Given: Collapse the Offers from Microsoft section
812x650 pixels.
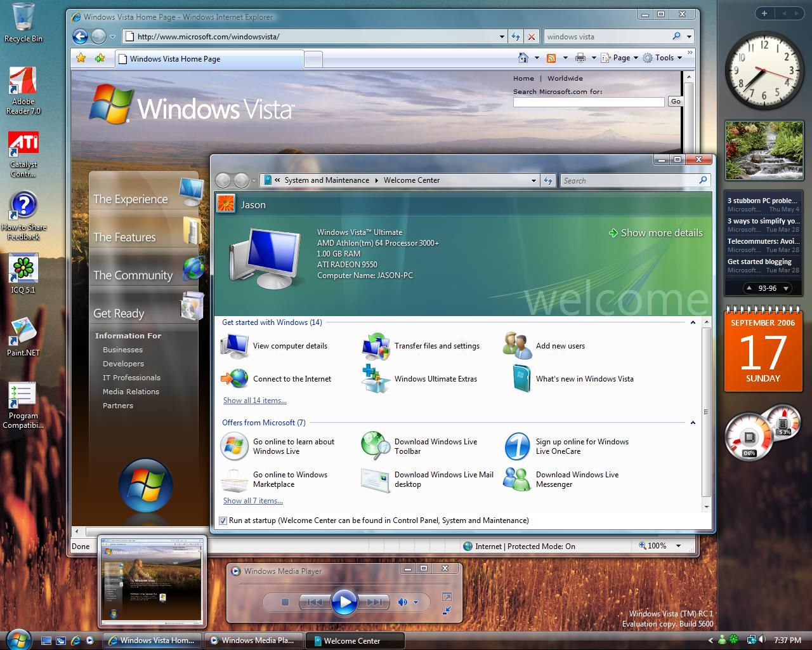Looking at the screenshot, I should pos(693,423).
